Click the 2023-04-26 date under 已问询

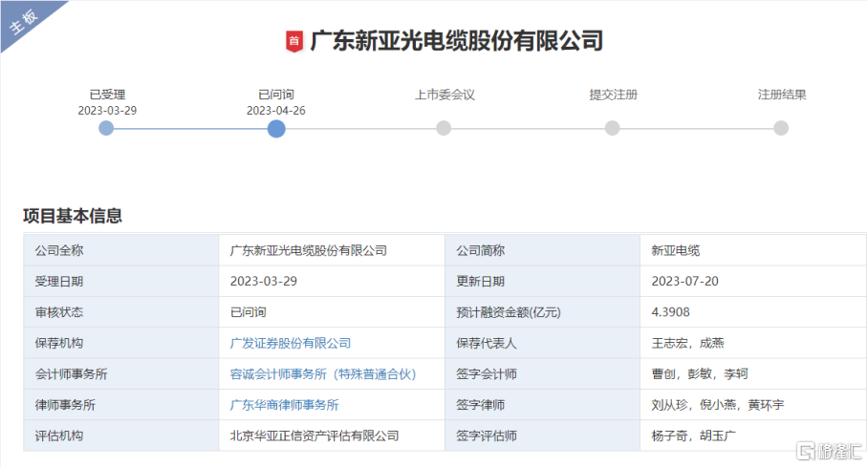click(x=275, y=111)
